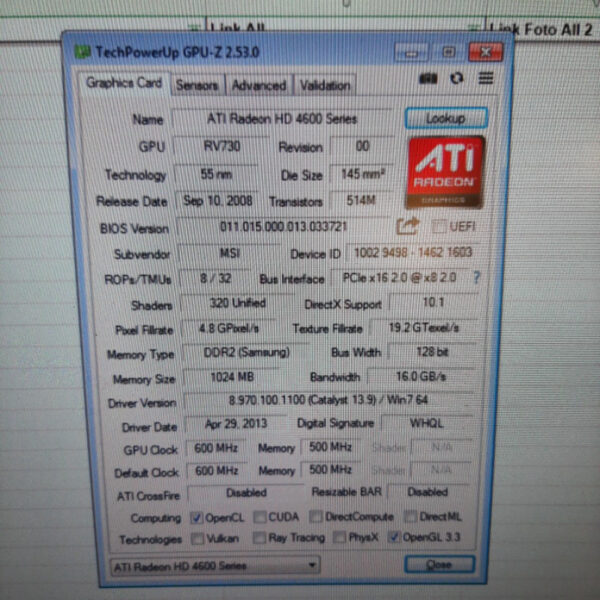Viewport: 600px width, 600px height.
Task: Click the BIOS export share icon
Action: (x=407, y=227)
